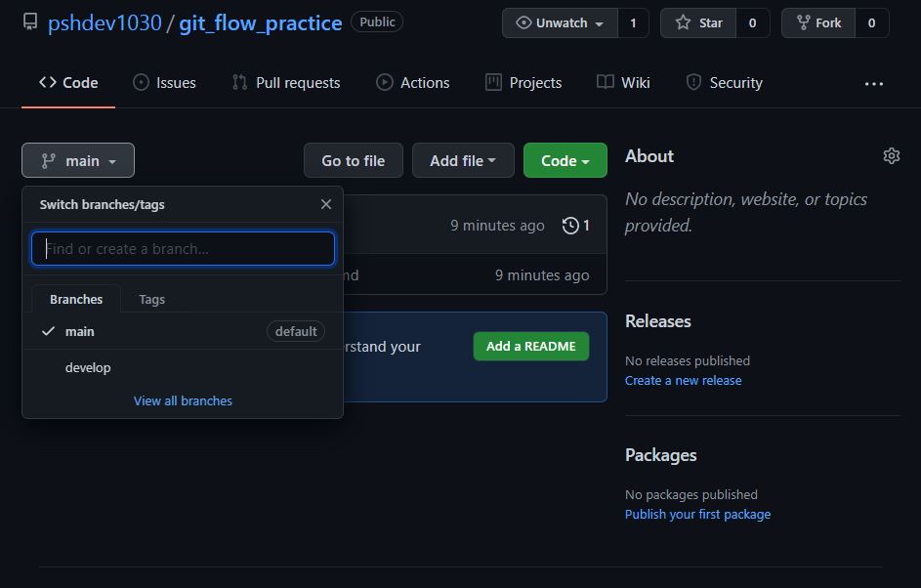This screenshot has height=588, width=921.
Task: Focus the Find or create a branch field
Action: coord(184,248)
